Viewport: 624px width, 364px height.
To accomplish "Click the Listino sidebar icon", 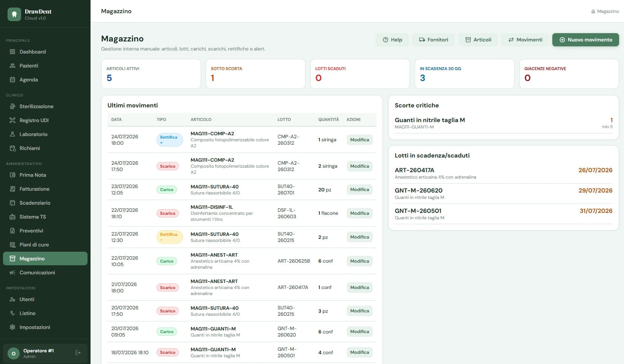I will tap(12, 313).
